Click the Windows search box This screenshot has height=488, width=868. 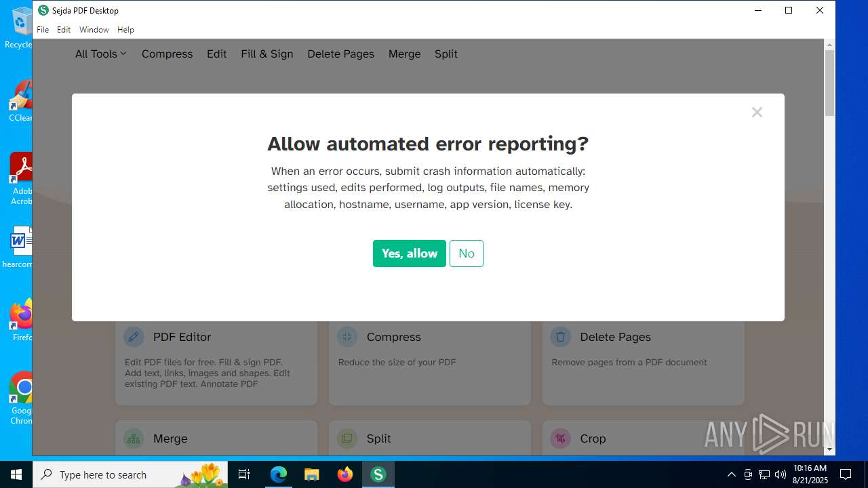tap(130, 474)
